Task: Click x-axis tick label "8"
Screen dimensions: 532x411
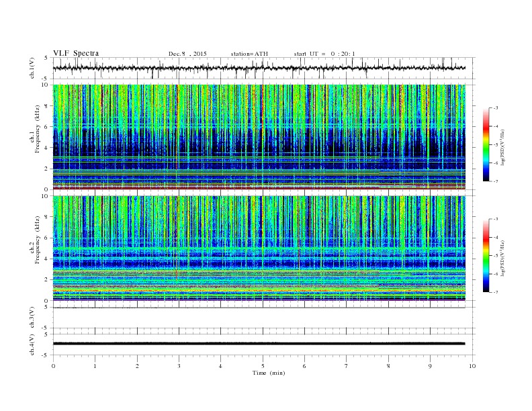Action: 388,366
